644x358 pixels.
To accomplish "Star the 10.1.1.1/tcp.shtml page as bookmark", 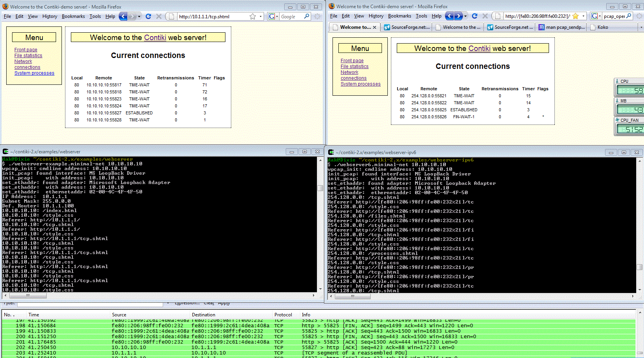I will (x=253, y=16).
